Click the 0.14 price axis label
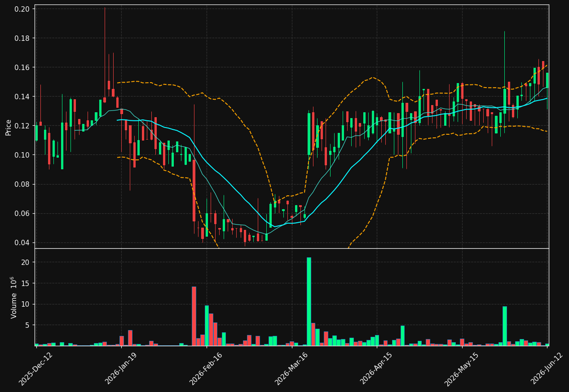This screenshot has width=569, height=392. (x=23, y=97)
